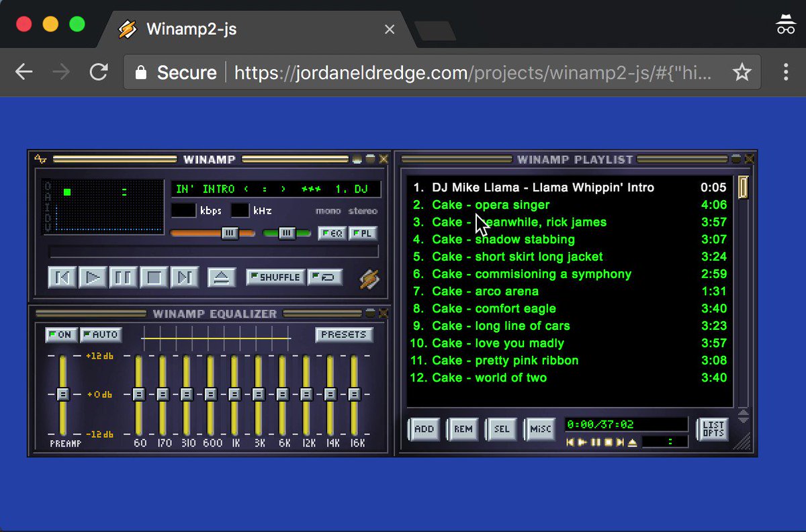Enable Shuffle mode

276,277
